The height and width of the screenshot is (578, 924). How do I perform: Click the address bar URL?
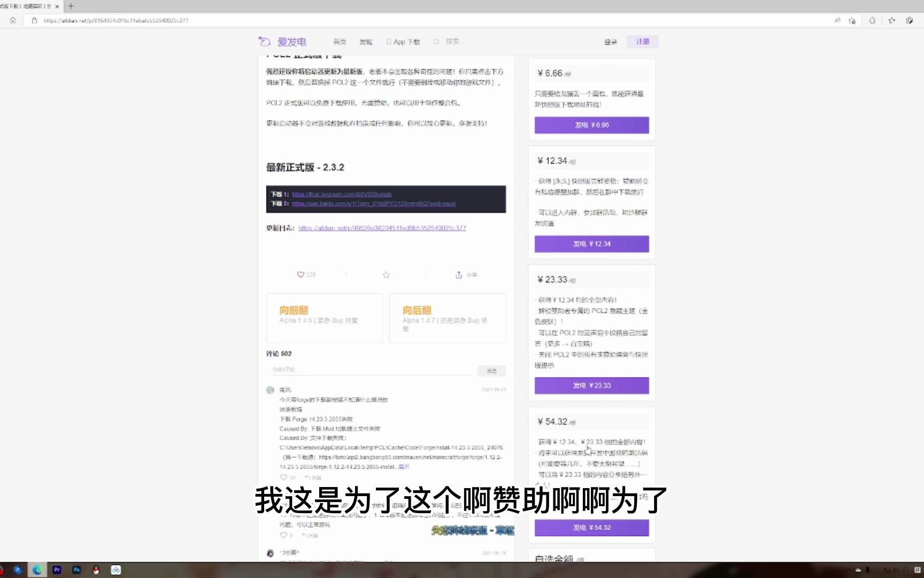pos(116,20)
